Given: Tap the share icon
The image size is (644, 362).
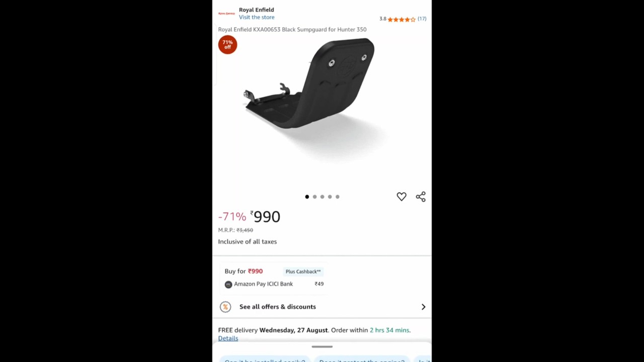Looking at the screenshot, I should click(421, 197).
